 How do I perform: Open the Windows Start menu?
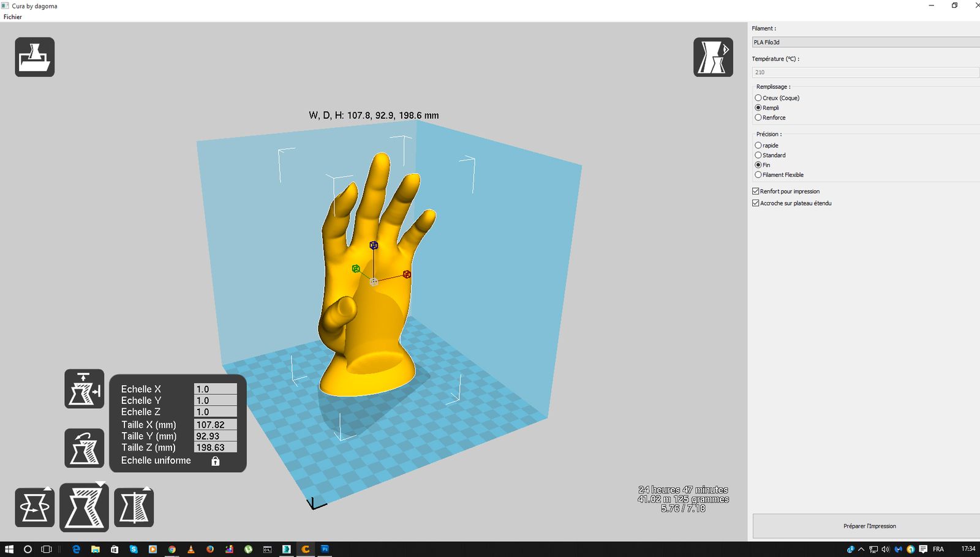tap(9, 549)
